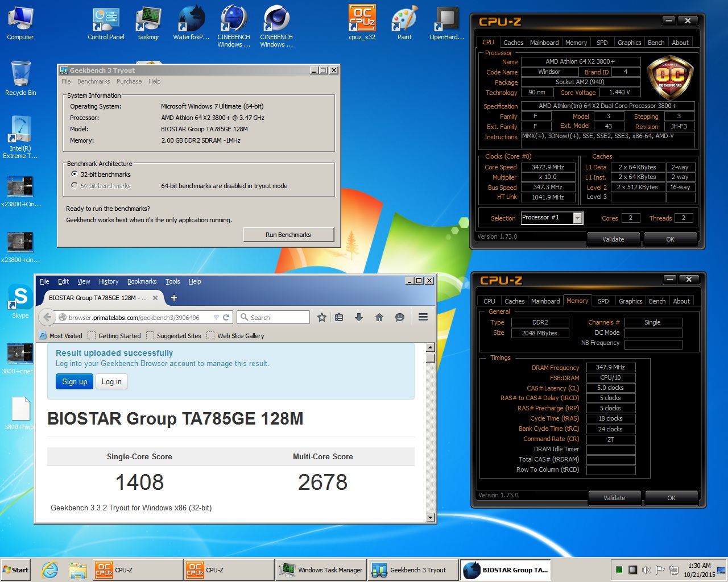Bookmark this page with the star icon

tap(322, 317)
